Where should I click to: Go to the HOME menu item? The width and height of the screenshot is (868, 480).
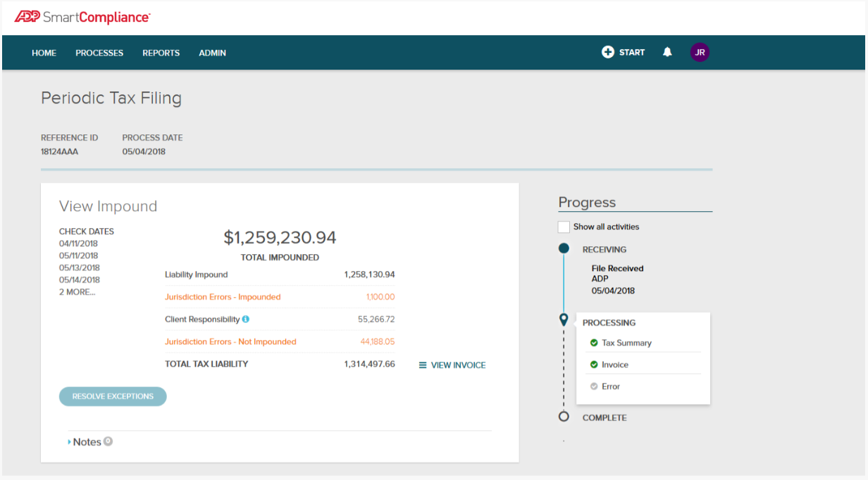(44, 53)
